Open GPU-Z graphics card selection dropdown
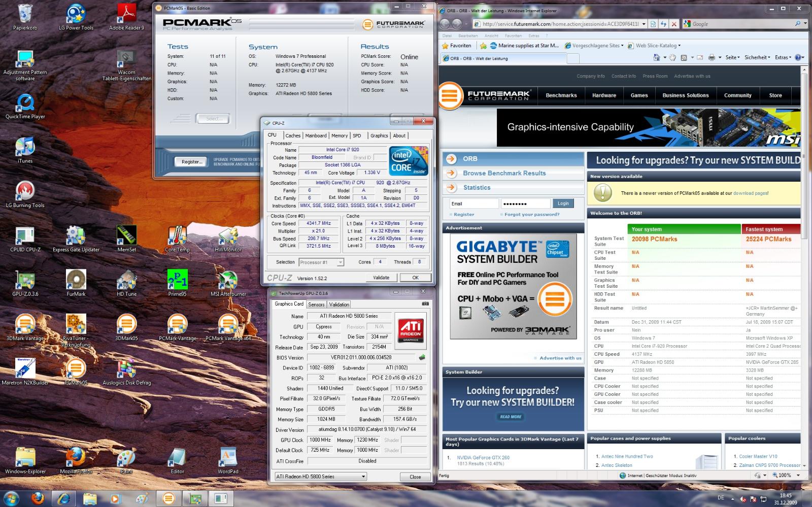 point(363,477)
